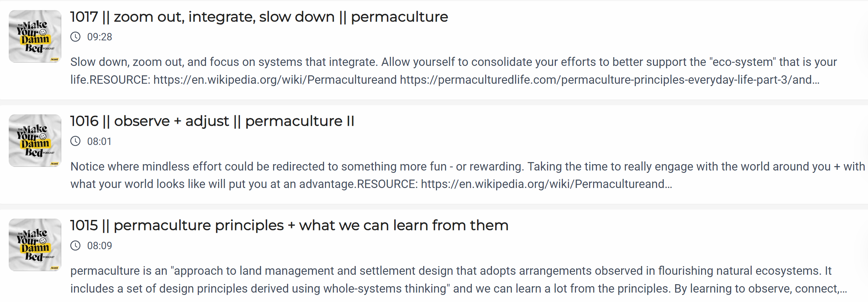
Task: Click the 09:28 duration label
Action: point(99,37)
